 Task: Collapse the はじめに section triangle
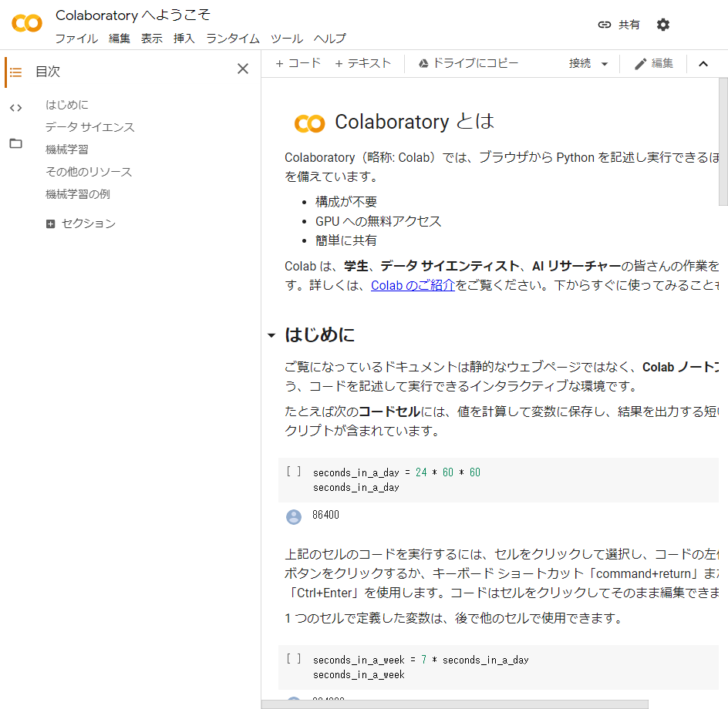271,335
